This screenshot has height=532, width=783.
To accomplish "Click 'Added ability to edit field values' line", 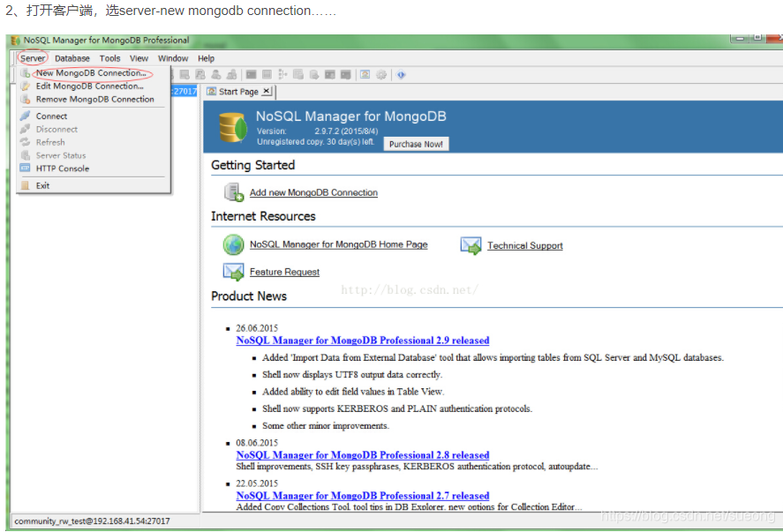I will click(x=353, y=391).
